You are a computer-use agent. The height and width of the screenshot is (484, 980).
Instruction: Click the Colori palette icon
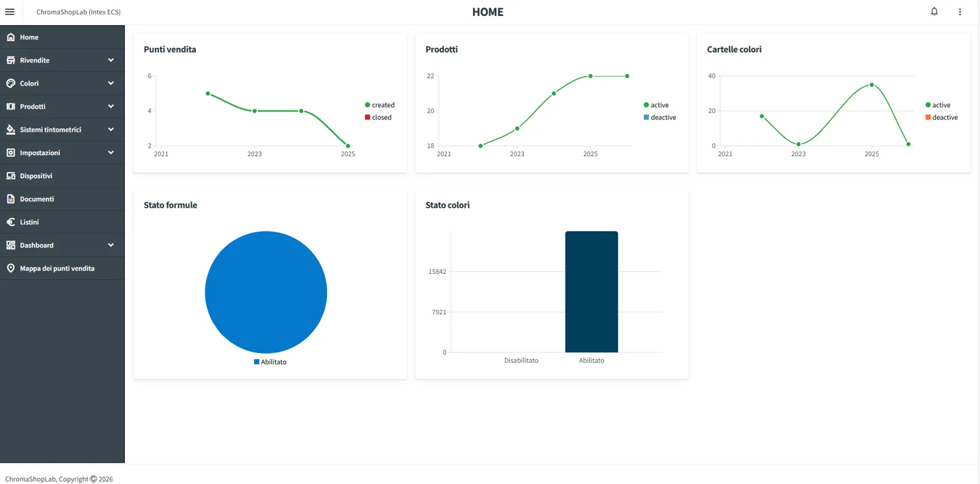pyautogui.click(x=10, y=83)
